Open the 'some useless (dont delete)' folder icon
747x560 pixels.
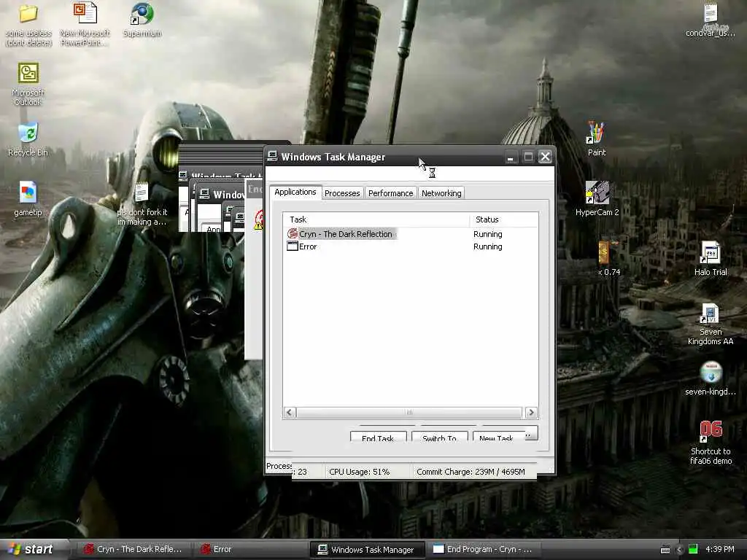(28, 14)
